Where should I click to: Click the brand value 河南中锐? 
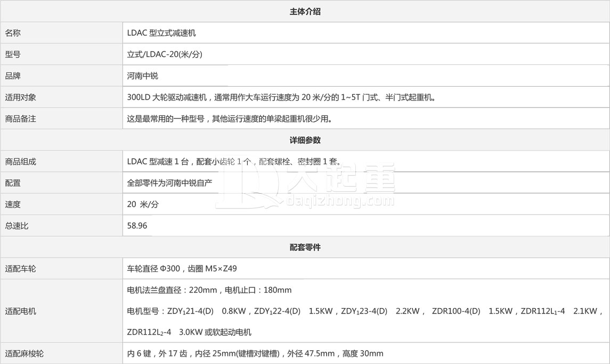point(142,76)
